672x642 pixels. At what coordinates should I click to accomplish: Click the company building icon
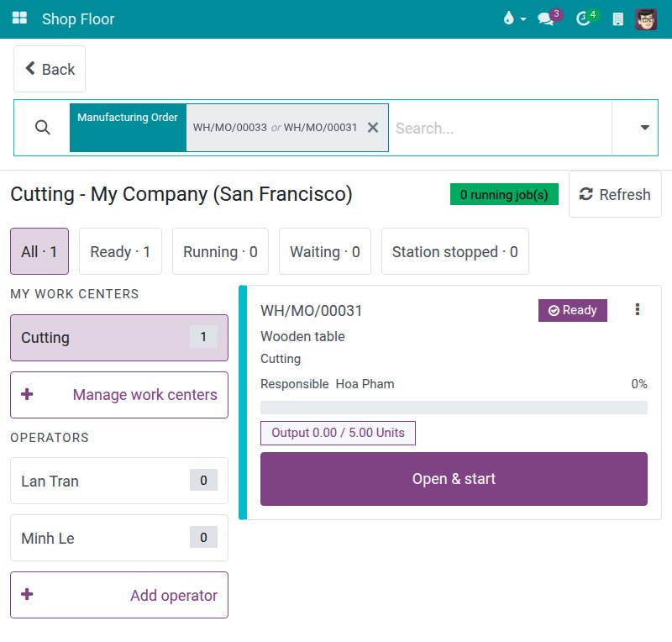(618, 18)
